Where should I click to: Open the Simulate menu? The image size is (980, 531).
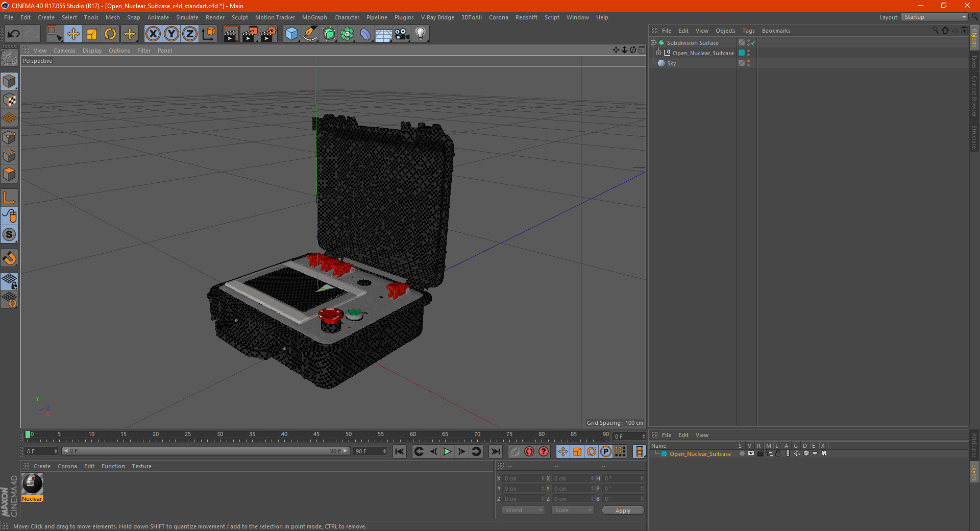click(x=187, y=17)
